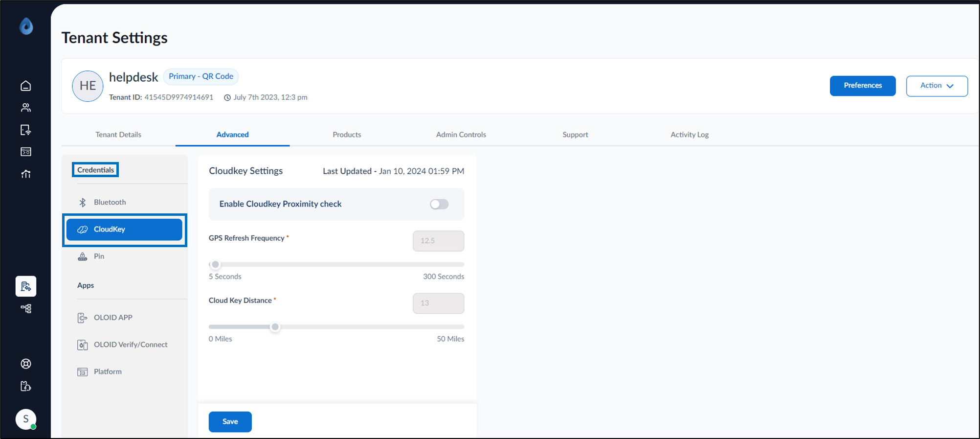Select CloudKey in the credentials list
The image size is (980, 439).
[x=124, y=230]
